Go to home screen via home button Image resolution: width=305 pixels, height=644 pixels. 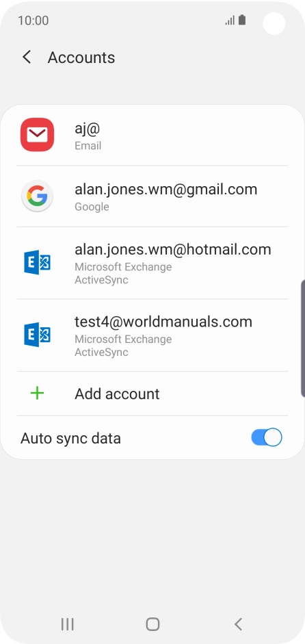pos(152,624)
